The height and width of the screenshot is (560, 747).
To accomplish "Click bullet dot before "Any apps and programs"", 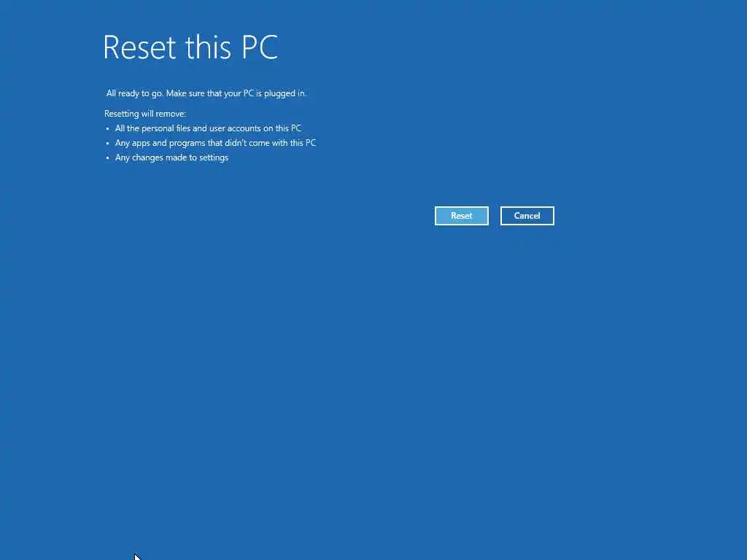I will click(108, 144).
